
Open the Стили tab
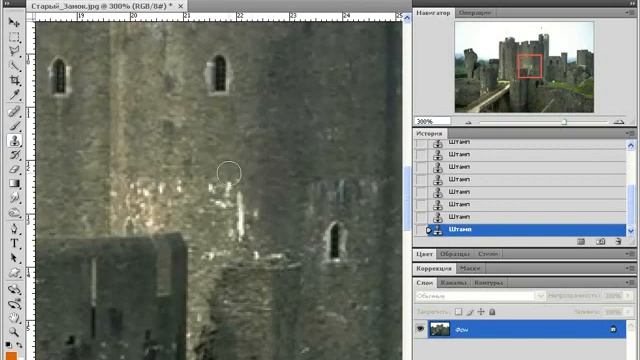[488, 254]
